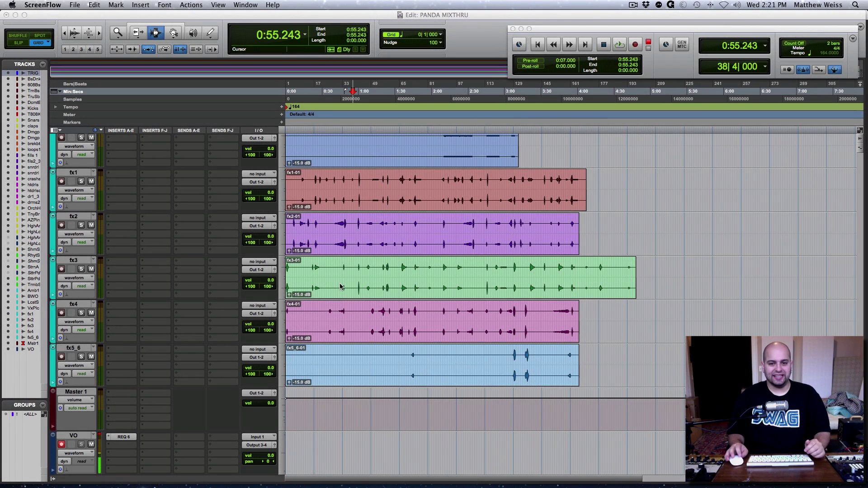The height and width of the screenshot is (488, 868).
Task: Open the Window menu
Action: click(x=245, y=5)
